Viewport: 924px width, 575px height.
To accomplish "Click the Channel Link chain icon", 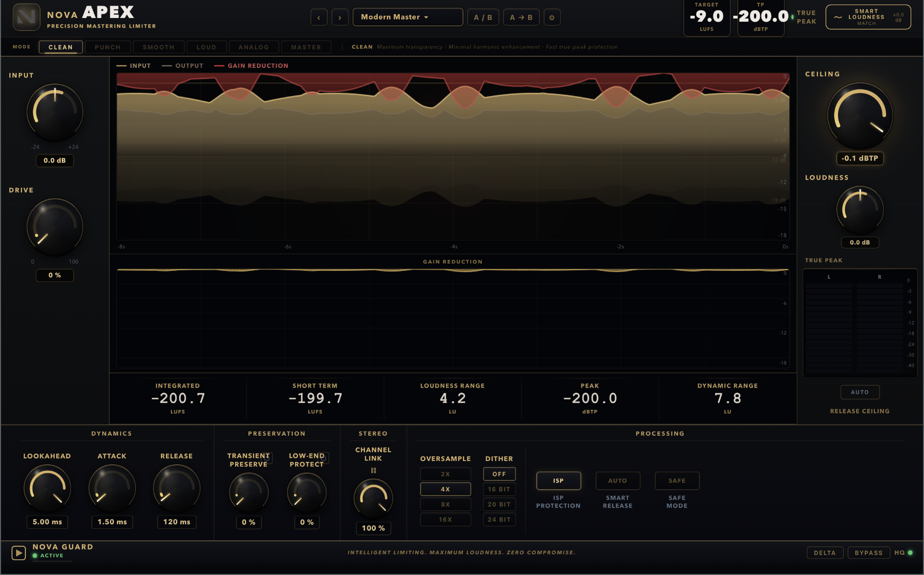I will point(373,470).
